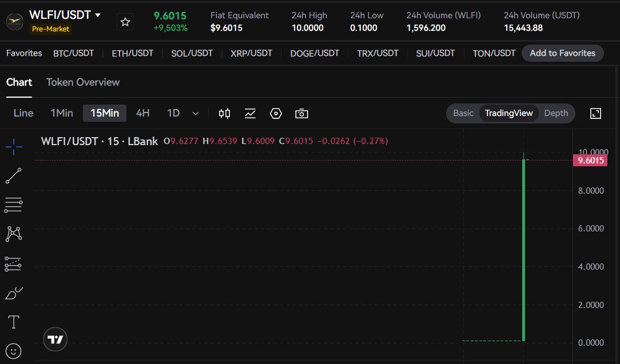Expand chart to fullscreen
This screenshot has height=364, width=620.
point(595,114)
